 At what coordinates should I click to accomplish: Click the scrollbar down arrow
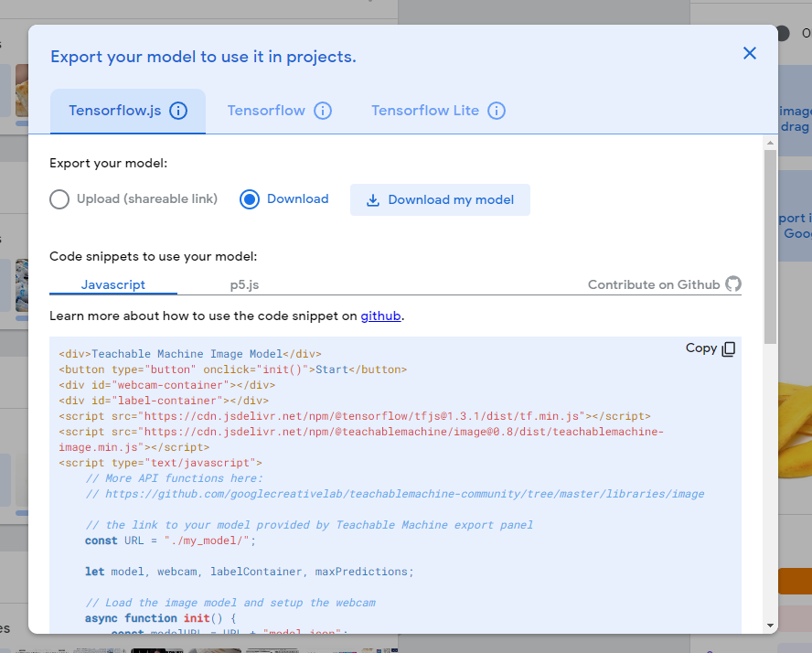click(x=770, y=626)
